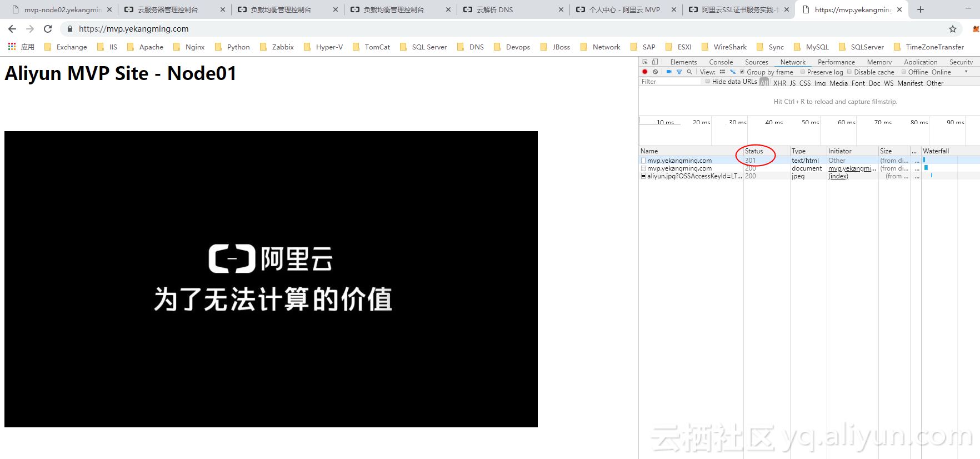Image resolution: width=980 pixels, height=459 pixels.
Task: Close the 个人中心 - 阿里云 MVP tab
Action: click(x=674, y=9)
